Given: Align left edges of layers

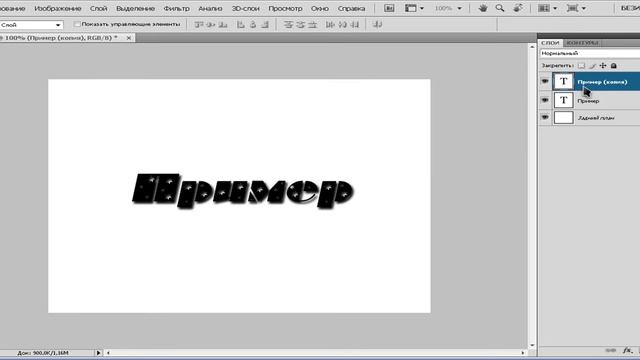Looking at the screenshot, I should coord(241,25).
